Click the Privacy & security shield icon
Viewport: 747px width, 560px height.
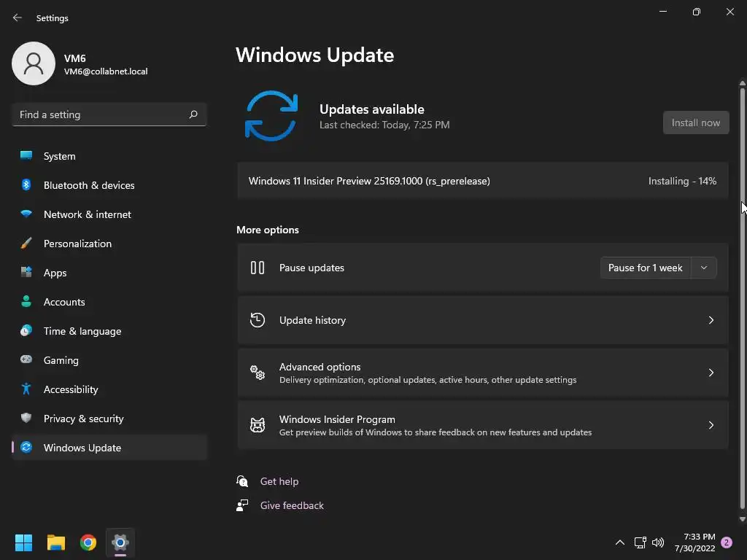tap(26, 418)
